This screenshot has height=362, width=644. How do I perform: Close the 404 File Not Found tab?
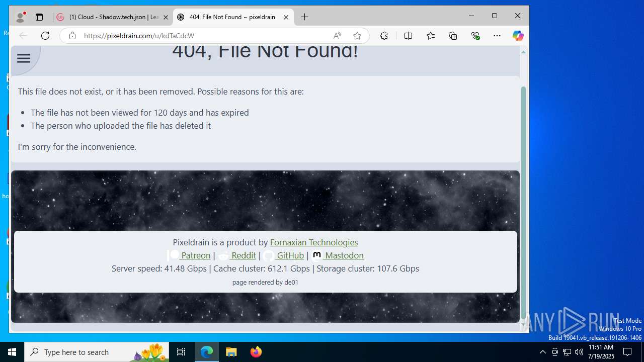[x=286, y=17]
